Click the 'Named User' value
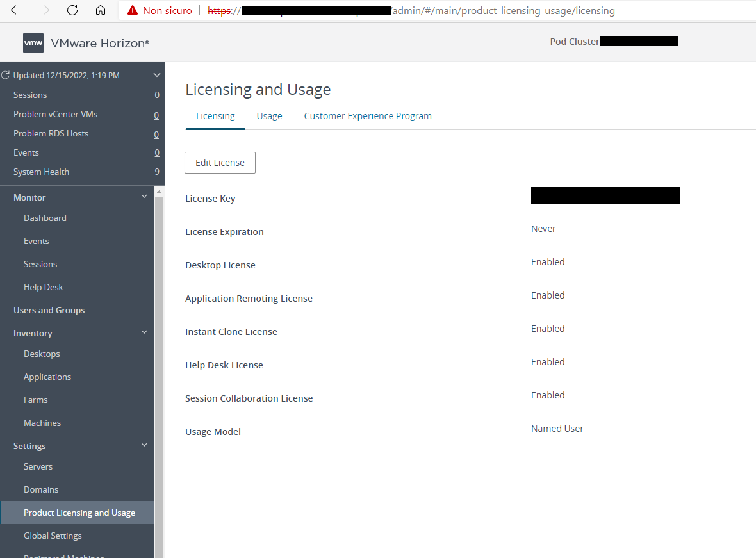The width and height of the screenshot is (756, 558). point(557,428)
